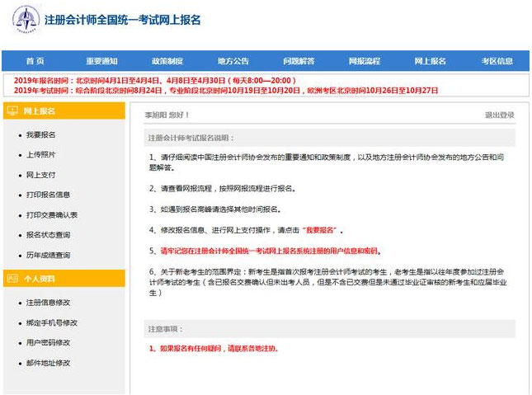Image resolution: width=532 pixels, height=395 pixels.
Task: Click the greeting text 您好！
Action: [x=179, y=115]
